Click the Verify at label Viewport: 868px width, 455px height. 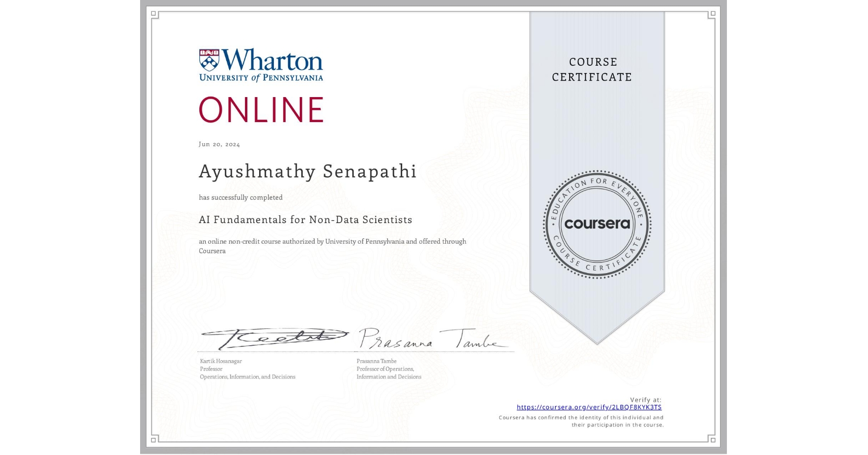pos(646,400)
